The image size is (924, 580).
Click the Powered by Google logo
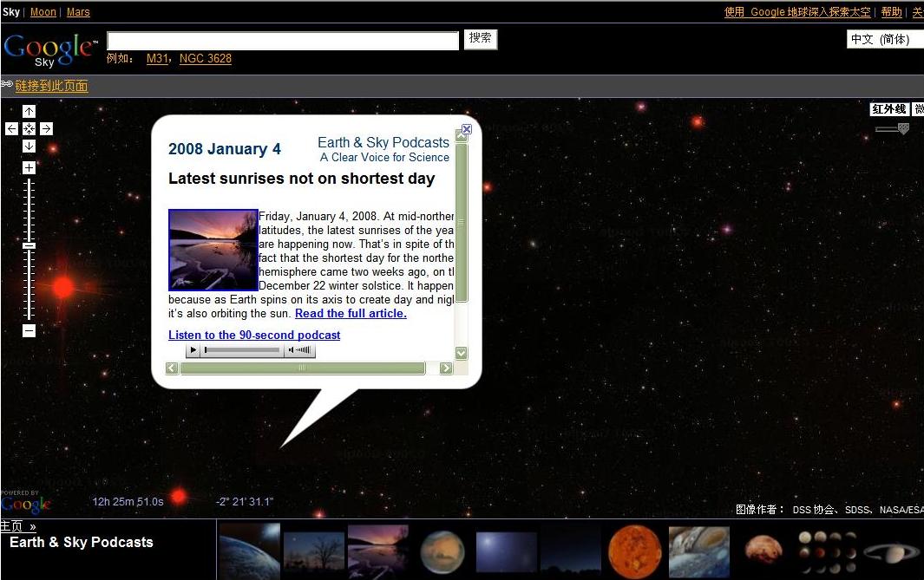click(x=25, y=502)
